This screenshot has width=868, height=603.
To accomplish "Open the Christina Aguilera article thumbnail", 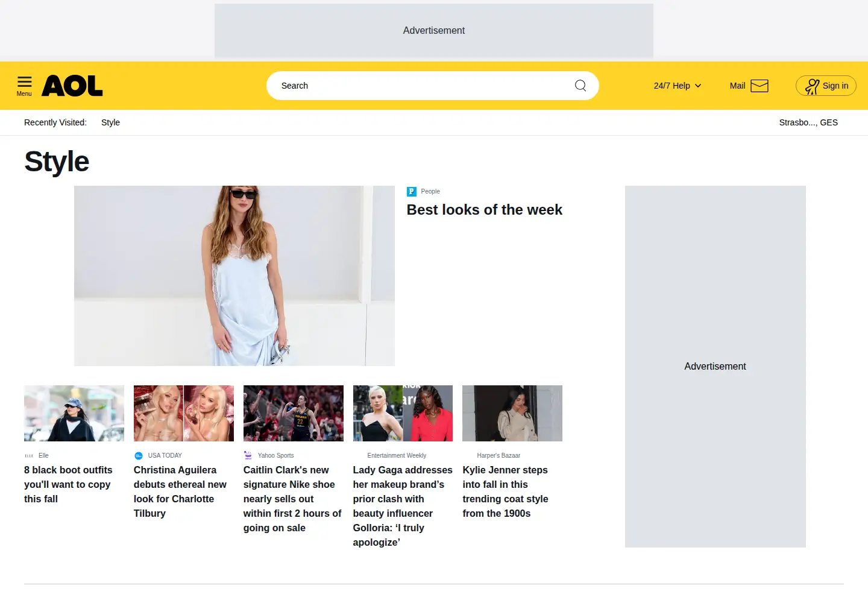I will pos(184,413).
